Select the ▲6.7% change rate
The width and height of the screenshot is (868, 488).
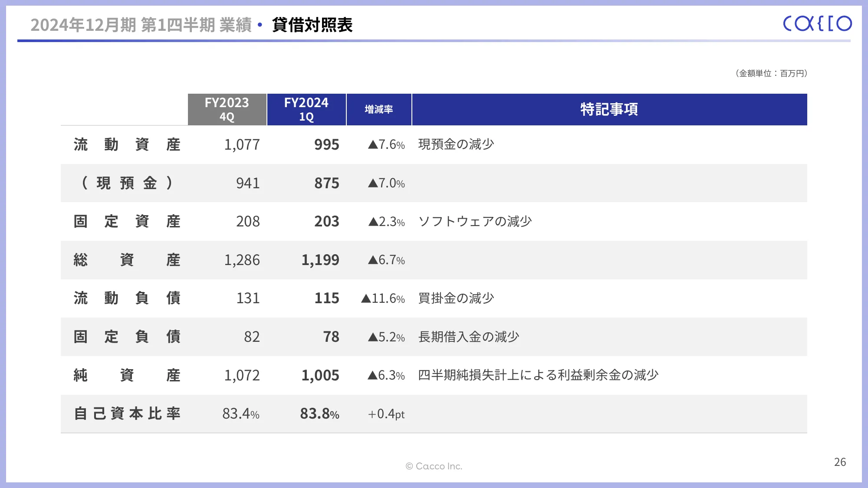point(386,260)
